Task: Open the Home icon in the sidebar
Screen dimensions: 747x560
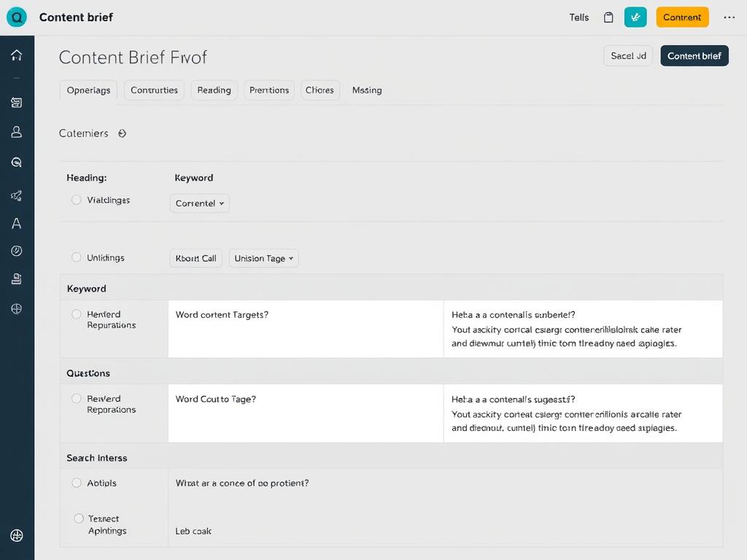Action: [17, 55]
